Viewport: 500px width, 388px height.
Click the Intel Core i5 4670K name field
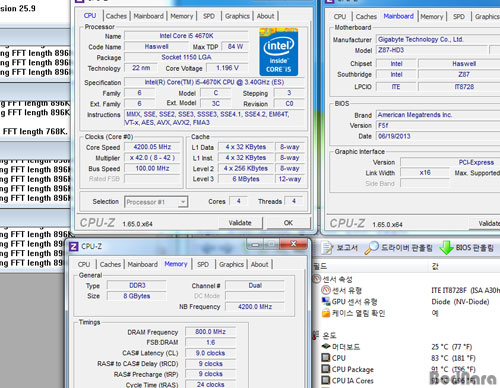coord(186,36)
